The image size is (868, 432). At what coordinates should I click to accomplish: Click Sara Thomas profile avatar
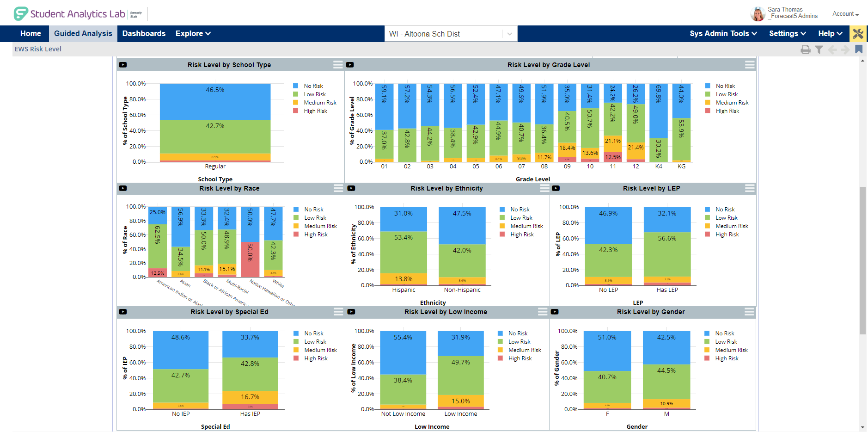click(x=758, y=14)
